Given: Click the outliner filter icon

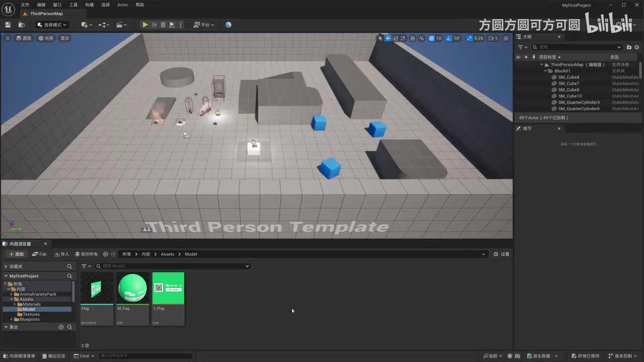Looking at the screenshot, I should (x=522, y=47).
